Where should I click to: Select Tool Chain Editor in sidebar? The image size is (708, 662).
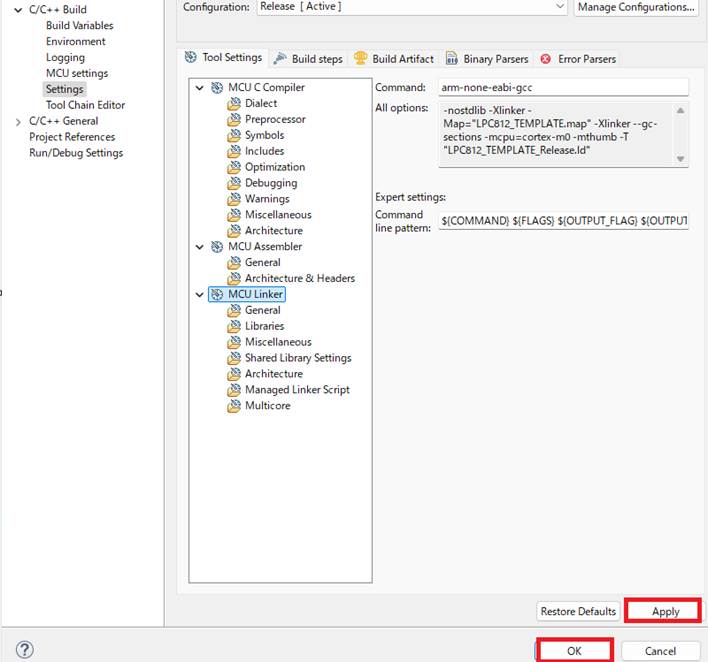point(85,105)
